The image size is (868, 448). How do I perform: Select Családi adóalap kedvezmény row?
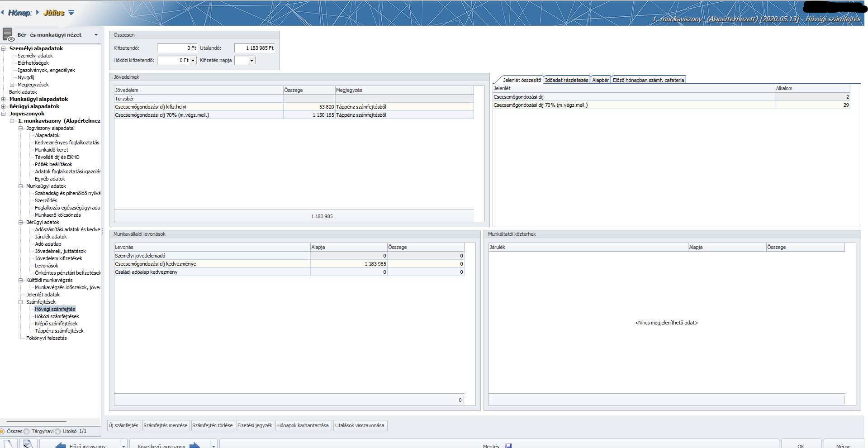(289, 272)
